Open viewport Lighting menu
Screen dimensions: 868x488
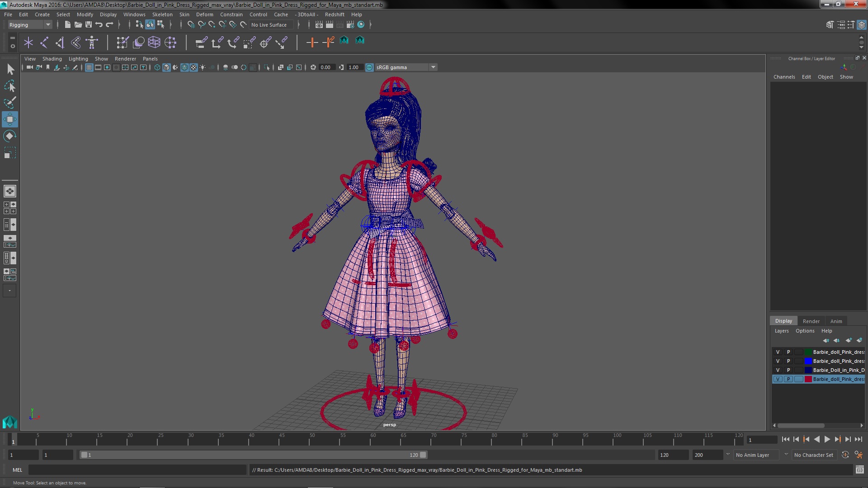tap(78, 59)
